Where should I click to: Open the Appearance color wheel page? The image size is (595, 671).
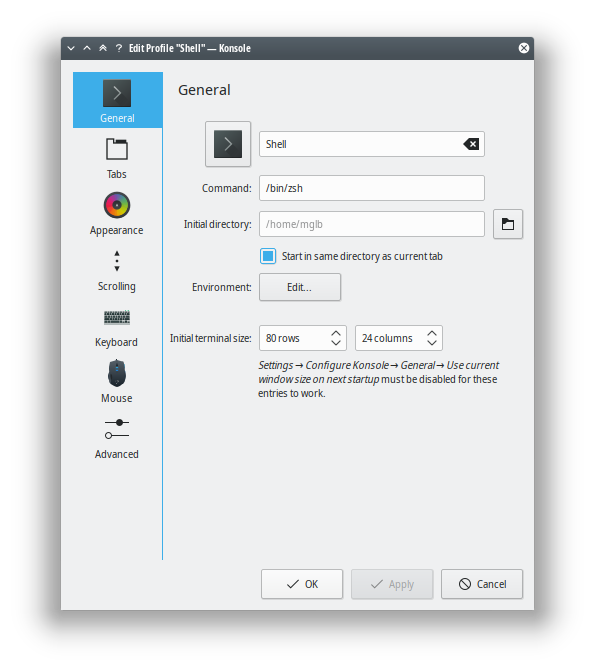(117, 214)
